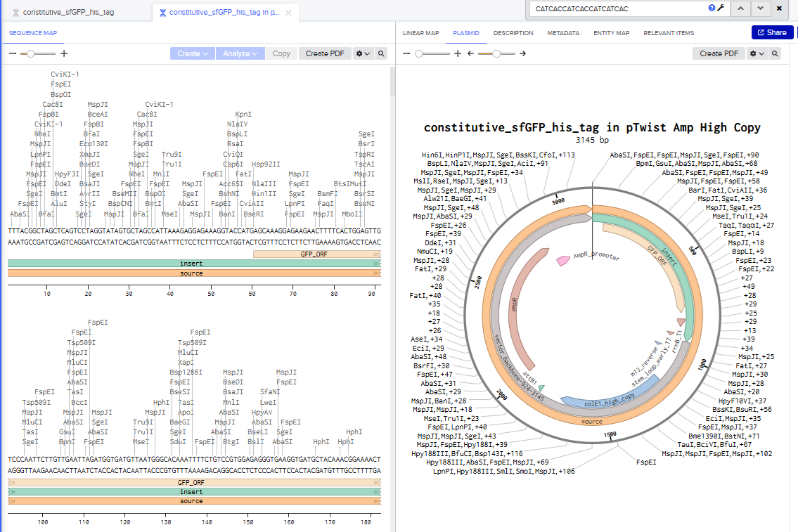Select source annotation in first sequence row
This screenshot has height=532, width=798.
194,273
